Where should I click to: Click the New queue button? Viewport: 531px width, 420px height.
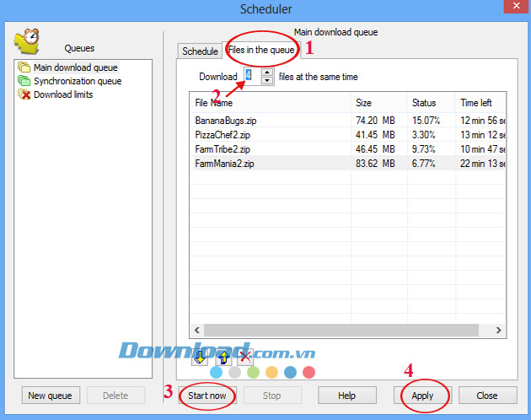[51, 396]
